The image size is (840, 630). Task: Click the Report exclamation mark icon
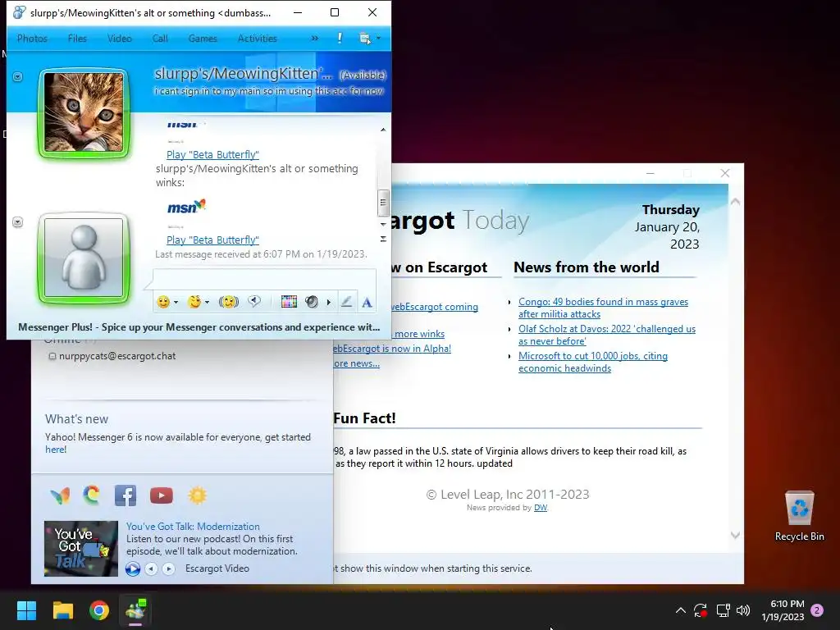(340, 38)
